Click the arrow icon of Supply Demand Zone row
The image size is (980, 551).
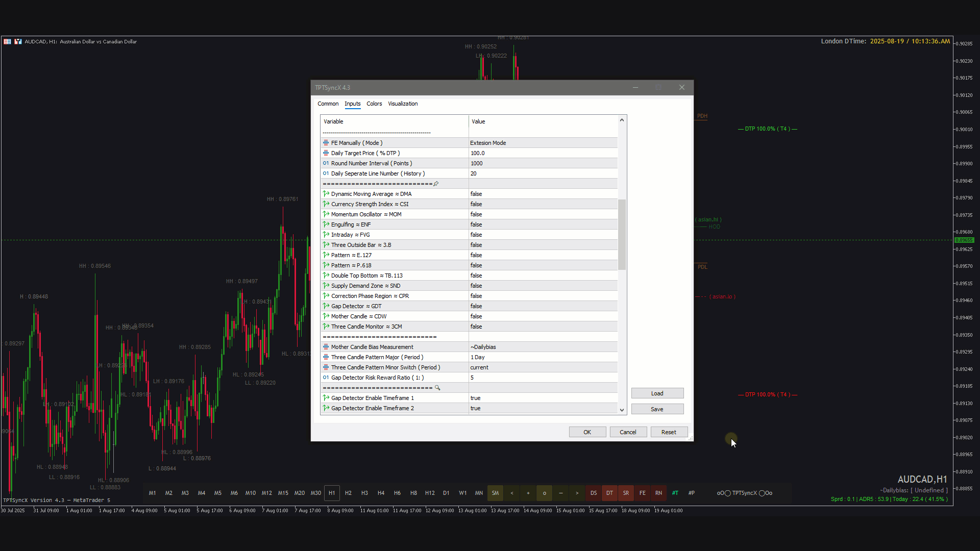tap(326, 286)
